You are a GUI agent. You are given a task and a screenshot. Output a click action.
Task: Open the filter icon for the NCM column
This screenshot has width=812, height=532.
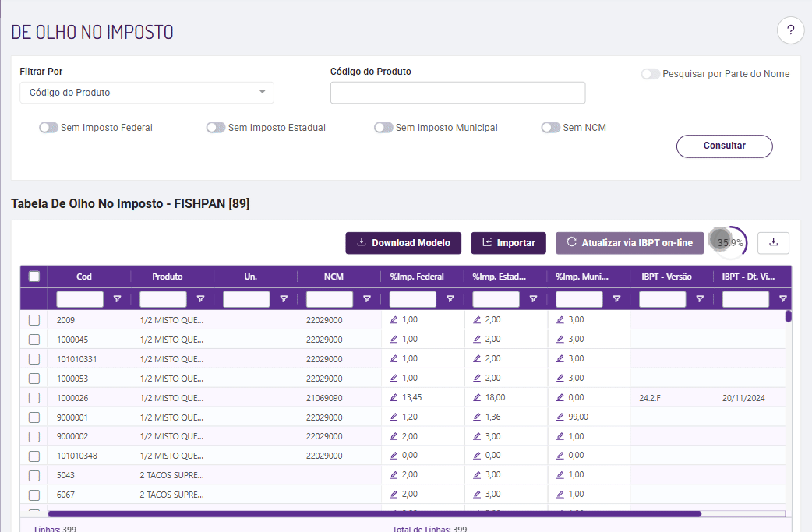367,299
